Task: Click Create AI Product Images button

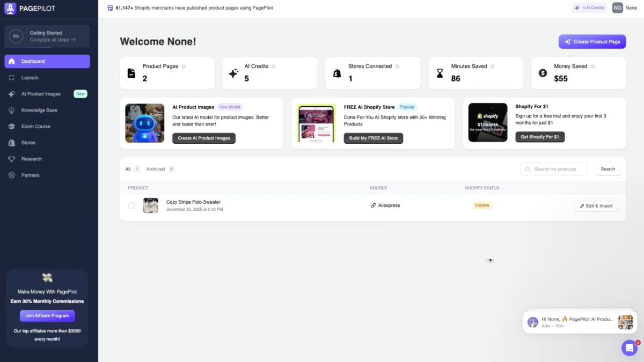Action: coord(204,138)
